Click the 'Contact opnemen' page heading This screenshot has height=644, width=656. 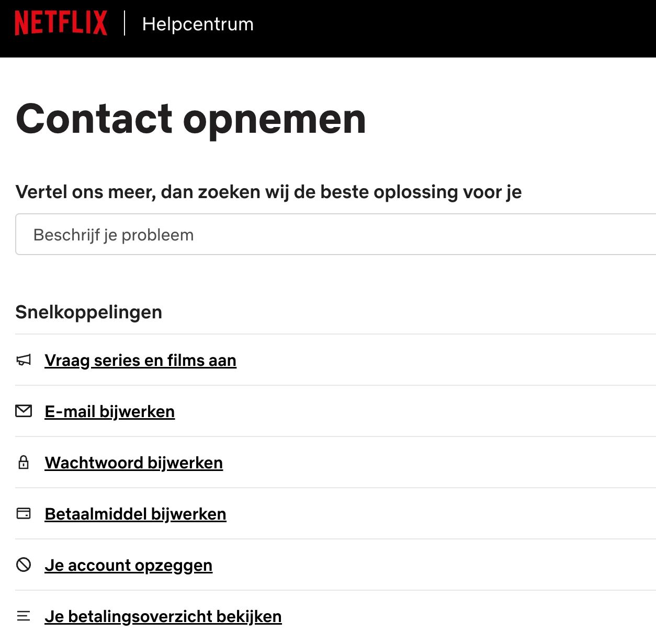[191, 119]
